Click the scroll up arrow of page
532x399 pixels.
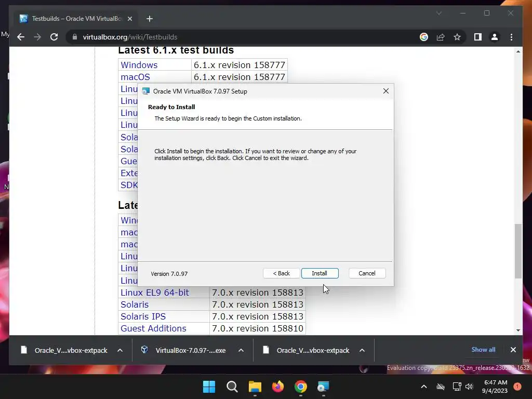pos(518,51)
